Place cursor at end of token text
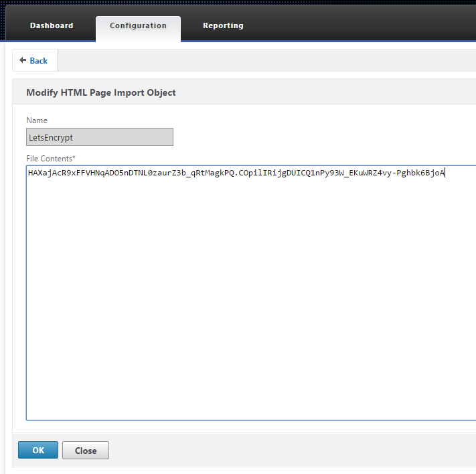 [445, 173]
